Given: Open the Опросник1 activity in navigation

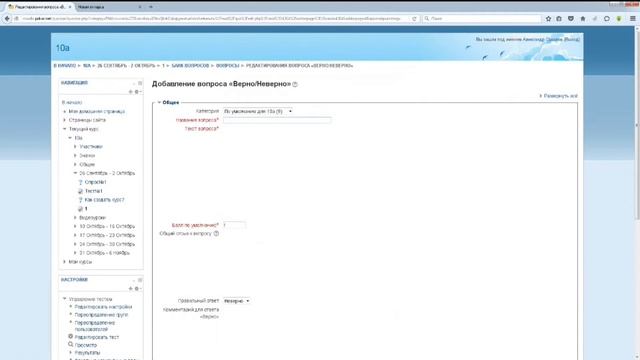Looking at the screenshot, I should click(96, 182).
